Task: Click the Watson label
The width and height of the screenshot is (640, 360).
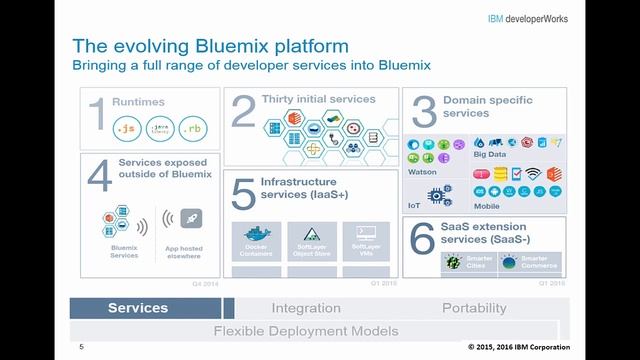Action: 422,172
